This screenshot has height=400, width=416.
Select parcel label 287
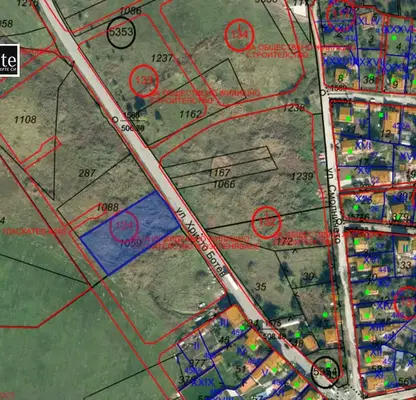pos(87,173)
